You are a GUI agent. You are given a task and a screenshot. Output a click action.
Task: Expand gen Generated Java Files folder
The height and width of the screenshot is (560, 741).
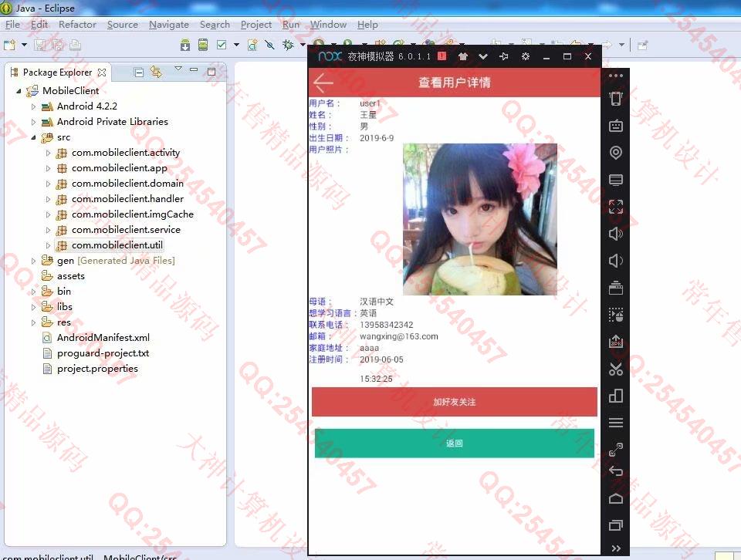[x=33, y=261]
